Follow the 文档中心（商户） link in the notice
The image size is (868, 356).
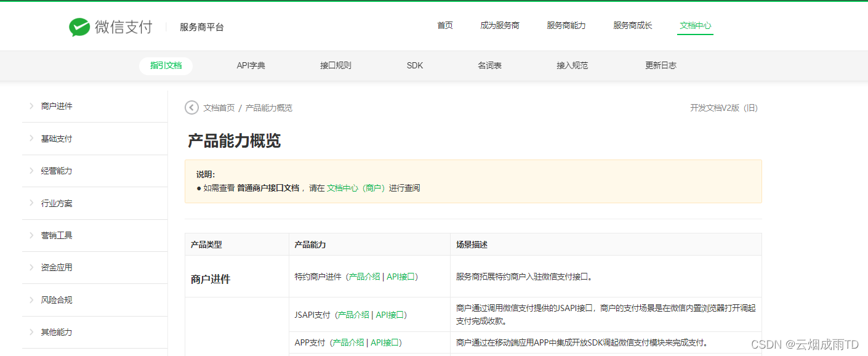356,188
